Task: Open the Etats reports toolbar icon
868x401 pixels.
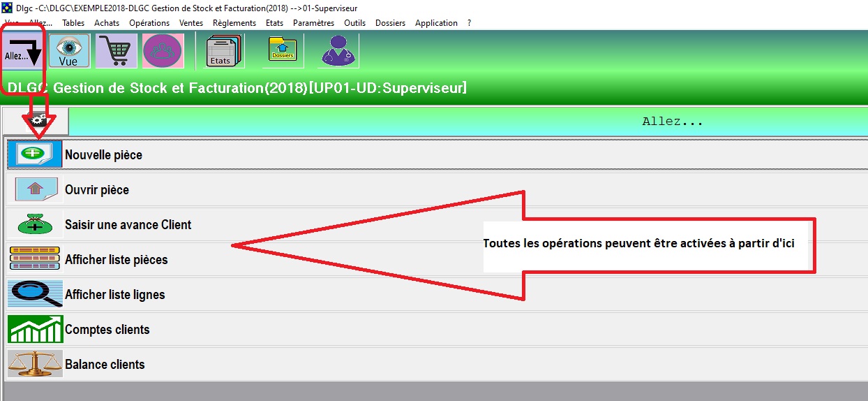Action: tap(223, 51)
